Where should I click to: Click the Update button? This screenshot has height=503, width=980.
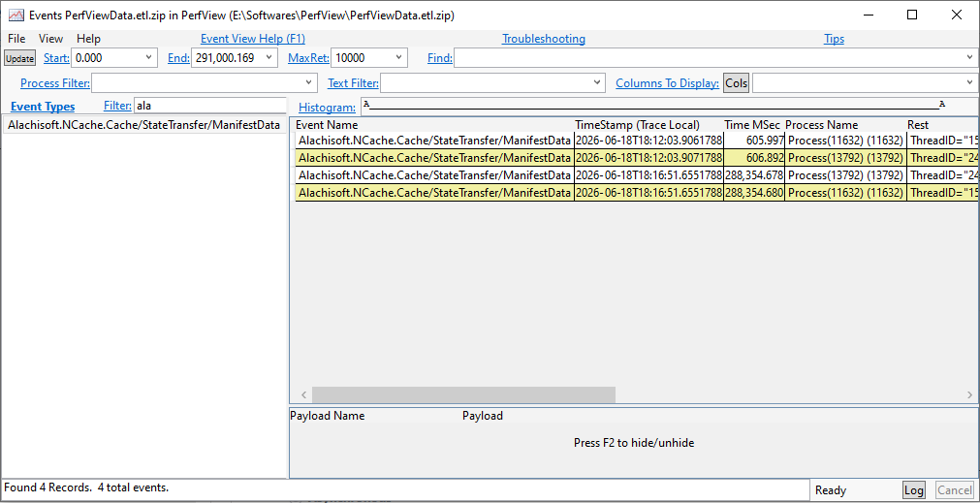[x=20, y=58]
